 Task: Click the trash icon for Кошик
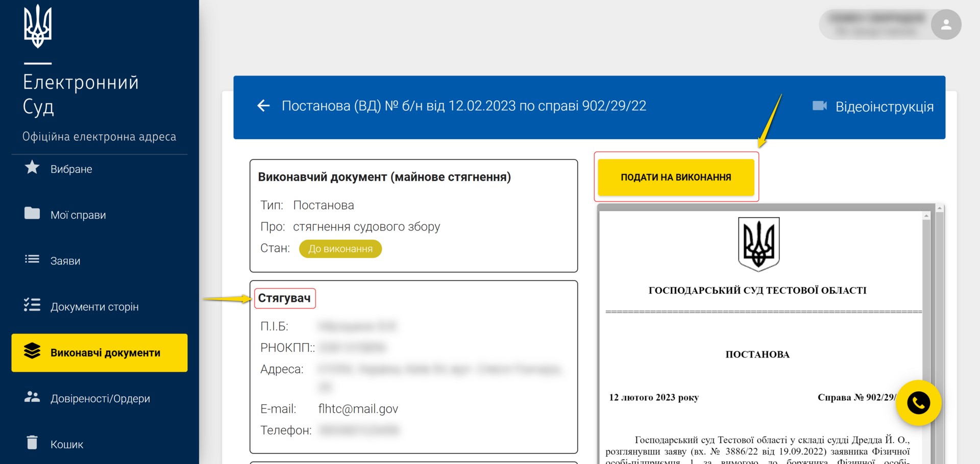point(32,443)
